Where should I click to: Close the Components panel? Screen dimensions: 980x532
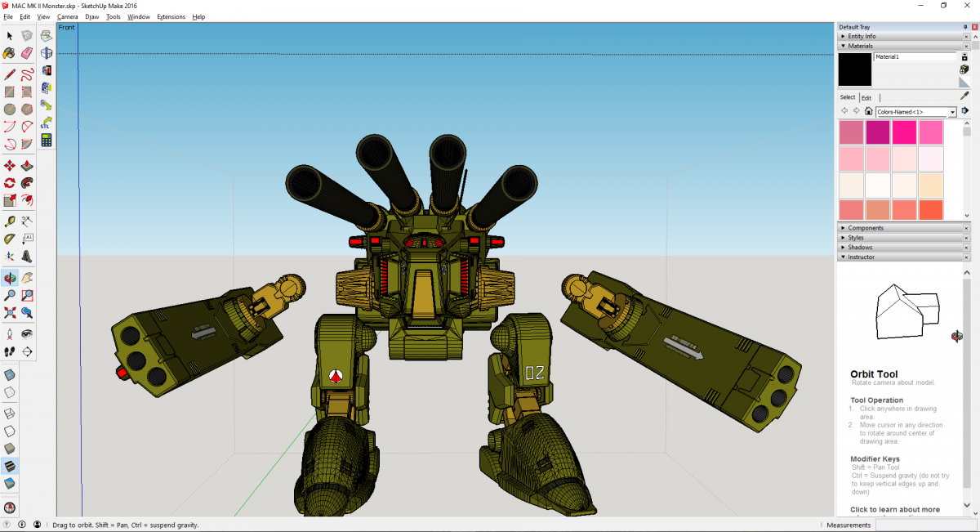(966, 228)
